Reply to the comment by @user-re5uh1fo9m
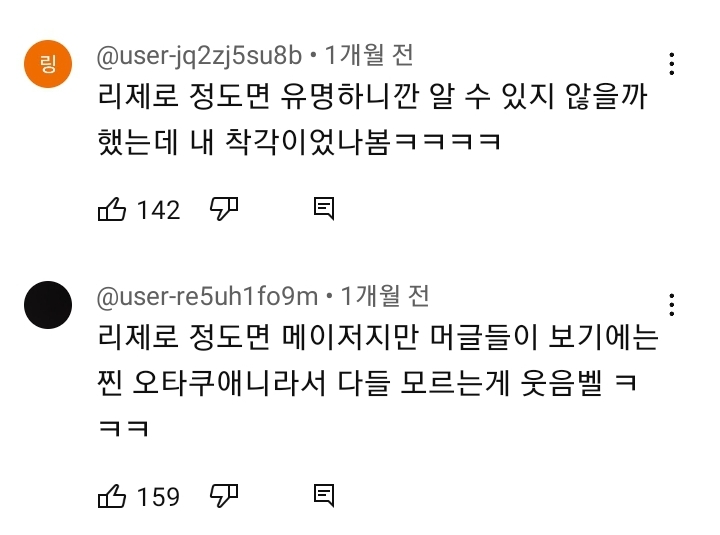 pyautogui.click(x=323, y=495)
